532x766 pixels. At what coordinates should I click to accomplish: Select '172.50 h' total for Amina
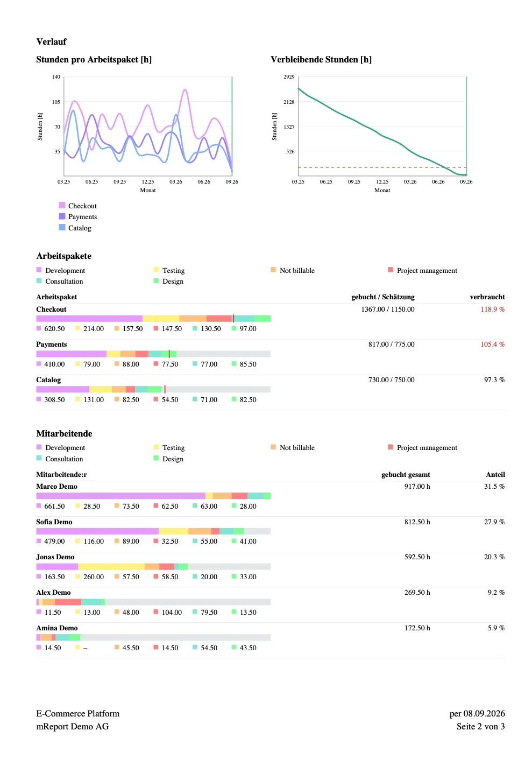tap(417, 628)
